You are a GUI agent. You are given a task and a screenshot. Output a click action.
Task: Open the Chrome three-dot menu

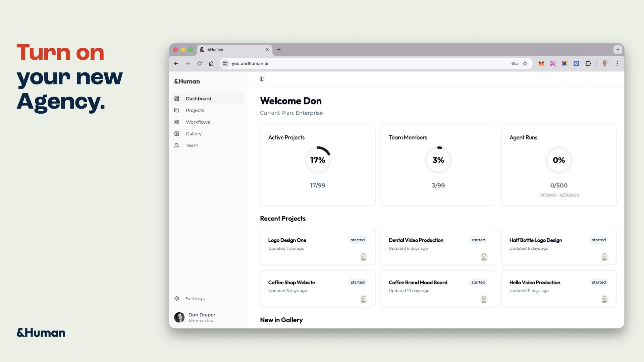[x=617, y=63]
